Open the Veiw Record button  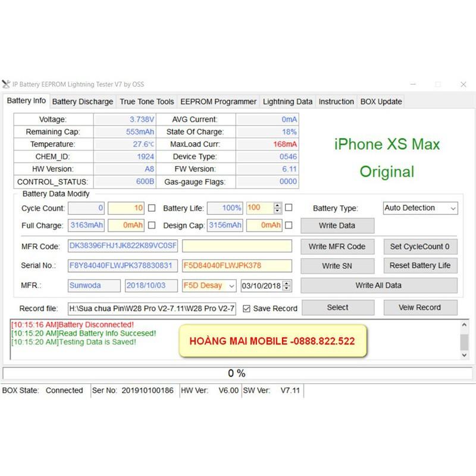tap(420, 308)
